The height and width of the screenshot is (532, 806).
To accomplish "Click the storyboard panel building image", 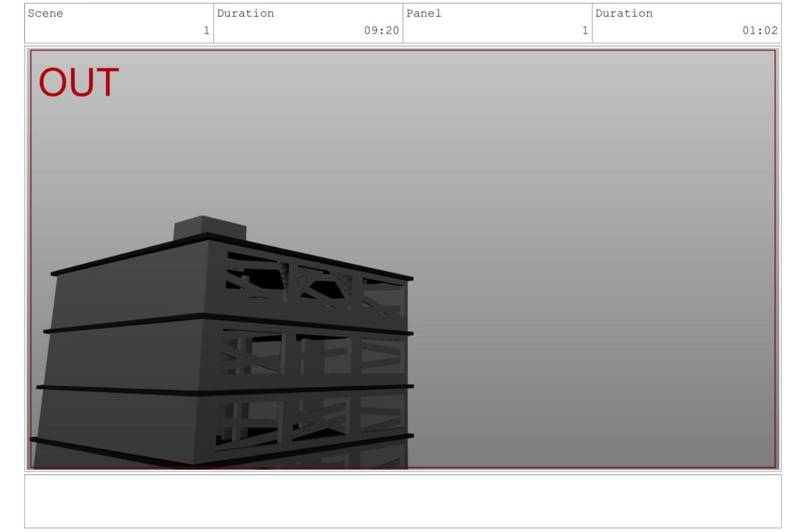I will coord(403,259).
